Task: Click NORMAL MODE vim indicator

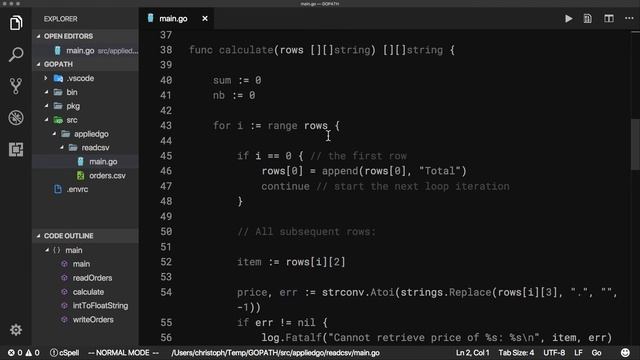Action: [x=123, y=353]
